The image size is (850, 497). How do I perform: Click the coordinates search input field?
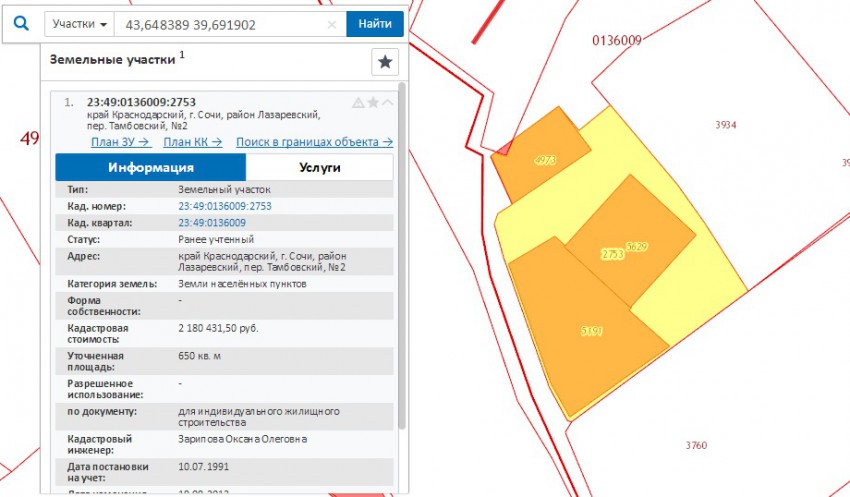tap(220, 25)
